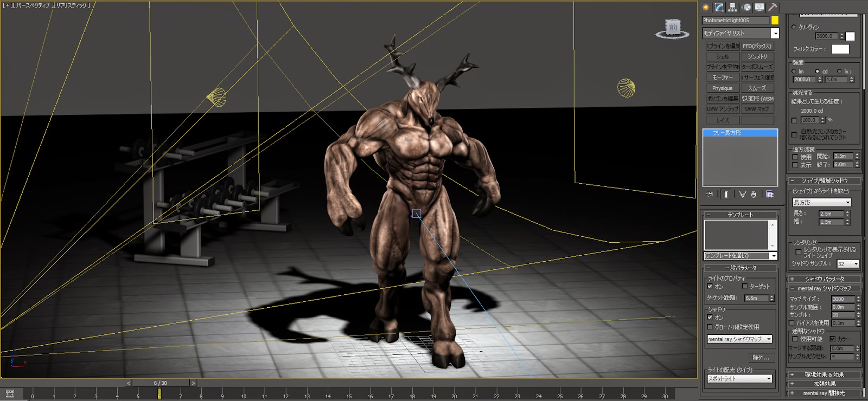The height and width of the screenshot is (401, 868).
Task: Click Remove Modifier from stack icon
Action: [754, 194]
